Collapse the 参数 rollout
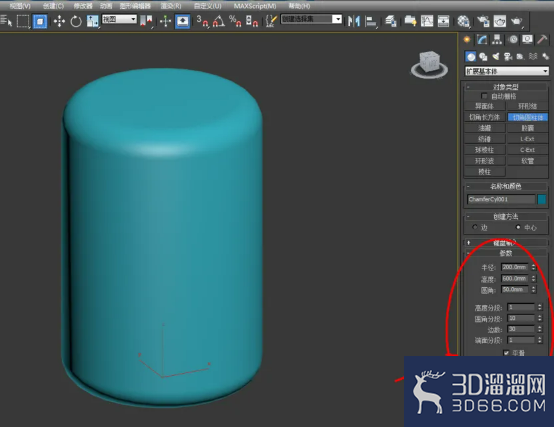 pos(506,253)
